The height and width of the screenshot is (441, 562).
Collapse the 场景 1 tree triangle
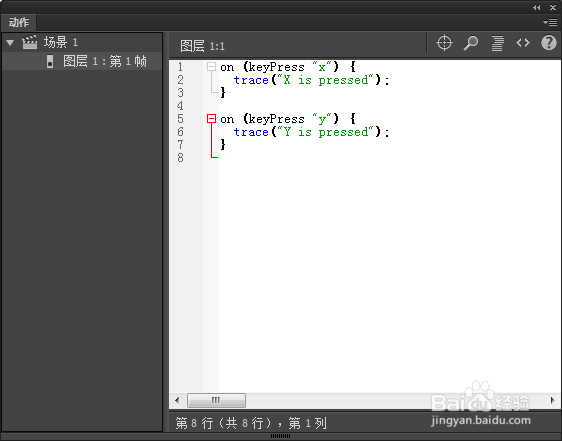[x=10, y=43]
